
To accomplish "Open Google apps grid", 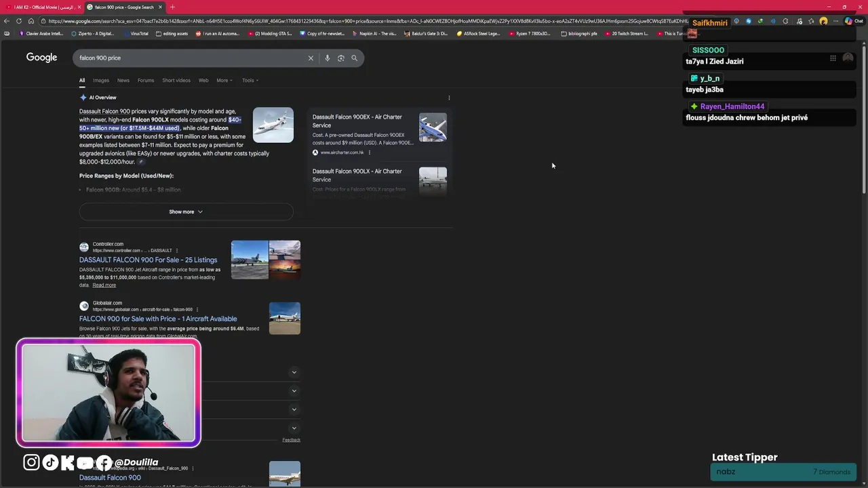I will (x=833, y=58).
